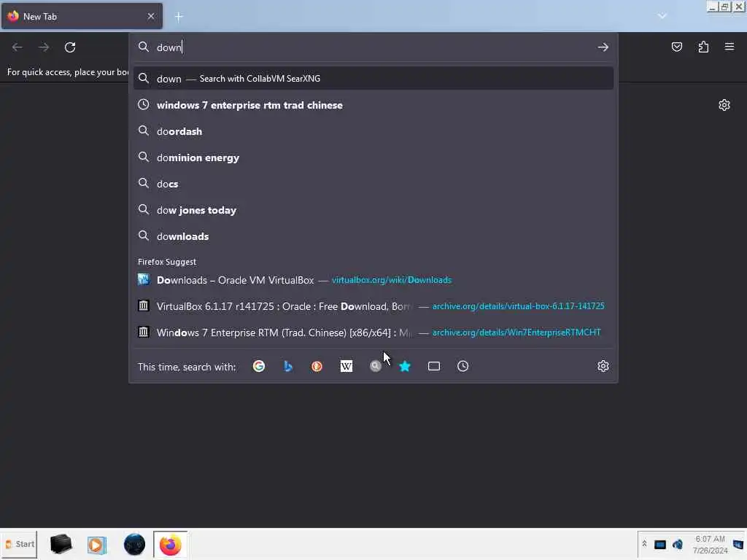Select the 'doordash' suggestion
This screenshot has height=560, width=747.
pos(373,131)
